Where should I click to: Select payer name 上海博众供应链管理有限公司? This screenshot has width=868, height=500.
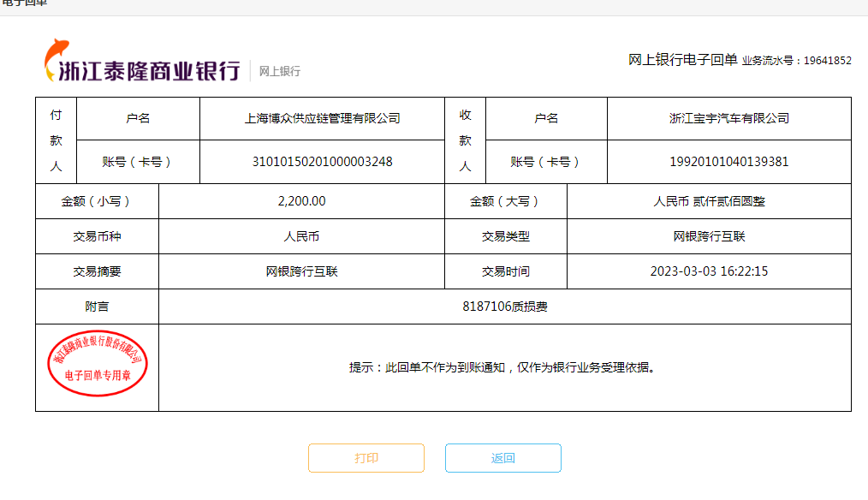click(322, 118)
